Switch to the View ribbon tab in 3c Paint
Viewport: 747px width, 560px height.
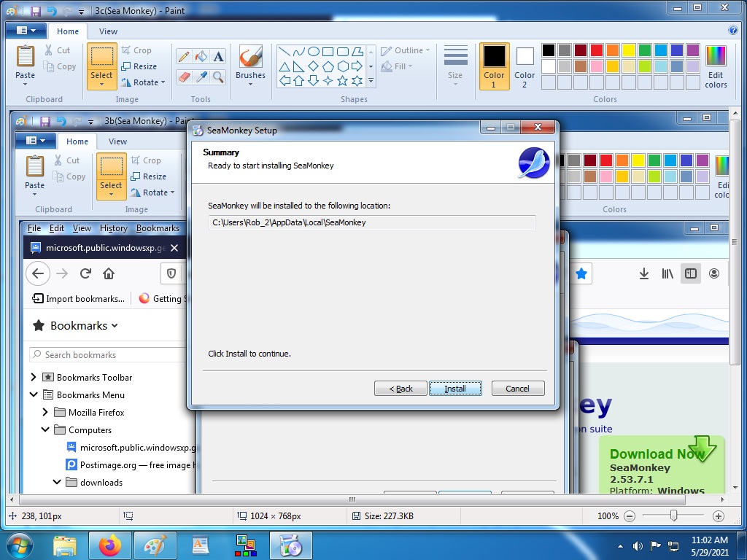[108, 31]
